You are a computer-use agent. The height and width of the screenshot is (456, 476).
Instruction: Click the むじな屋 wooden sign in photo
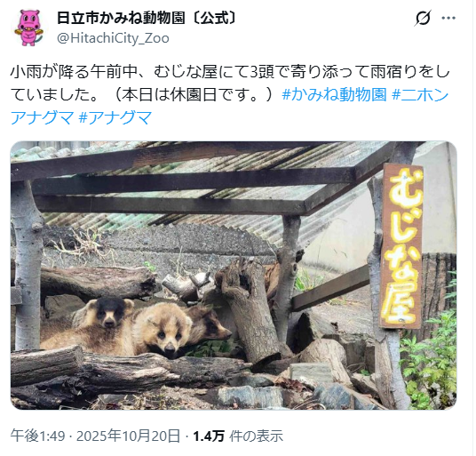(401, 246)
